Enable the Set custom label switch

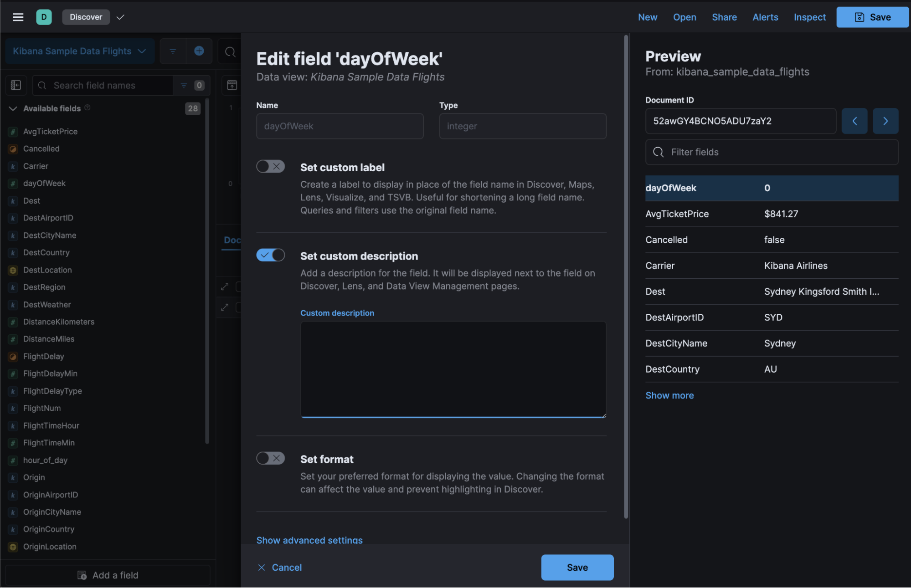[x=270, y=167]
